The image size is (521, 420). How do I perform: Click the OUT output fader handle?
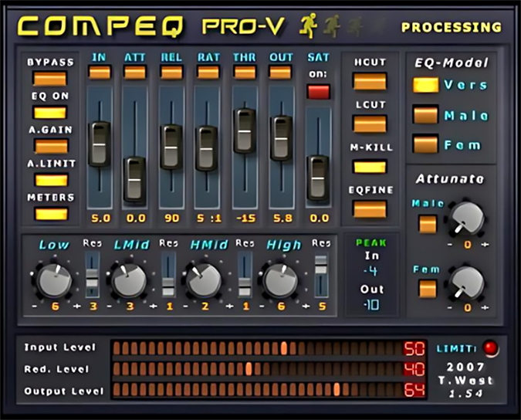(282, 138)
